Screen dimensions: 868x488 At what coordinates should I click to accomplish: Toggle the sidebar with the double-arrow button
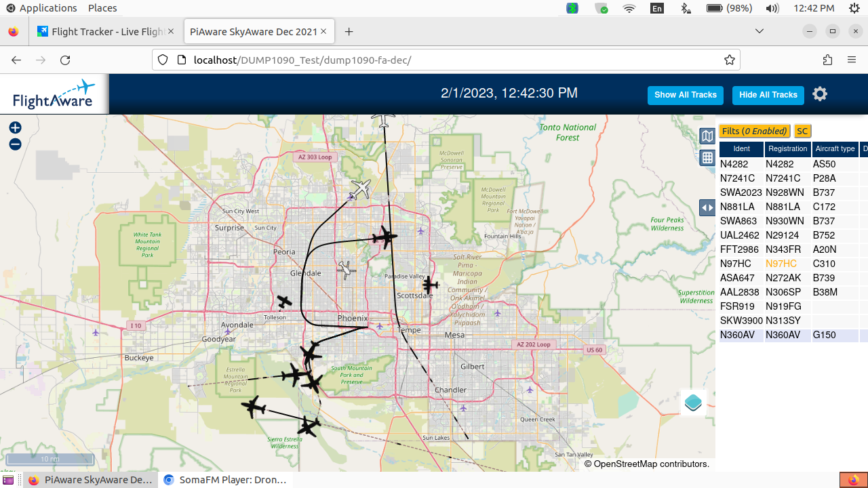(707, 208)
